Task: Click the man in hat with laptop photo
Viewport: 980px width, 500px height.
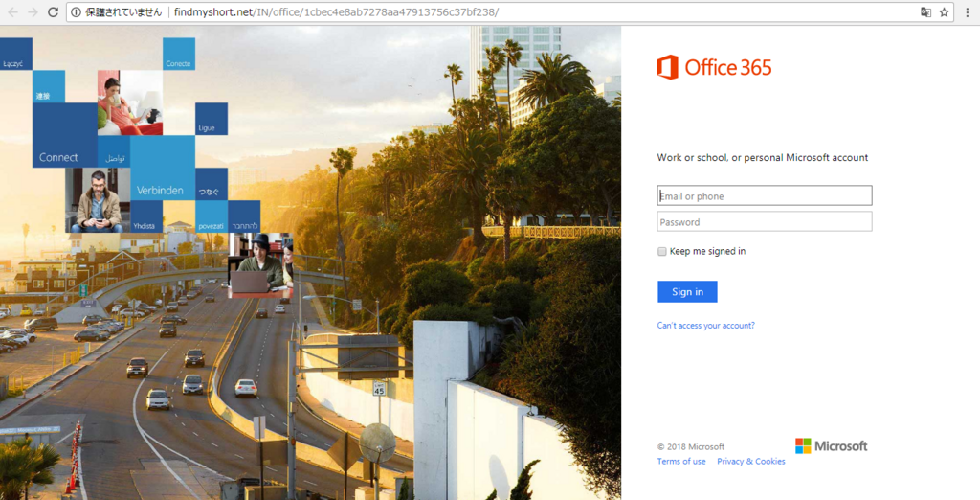Action: [x=260, y=265]
